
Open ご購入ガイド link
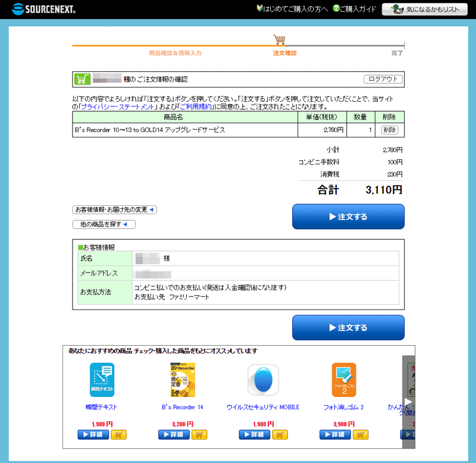point(354,9)
